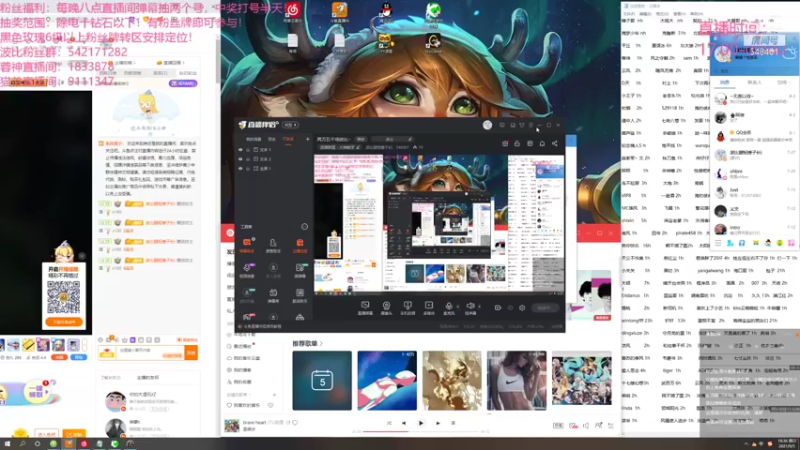Skip to the next track

[438, 423]
